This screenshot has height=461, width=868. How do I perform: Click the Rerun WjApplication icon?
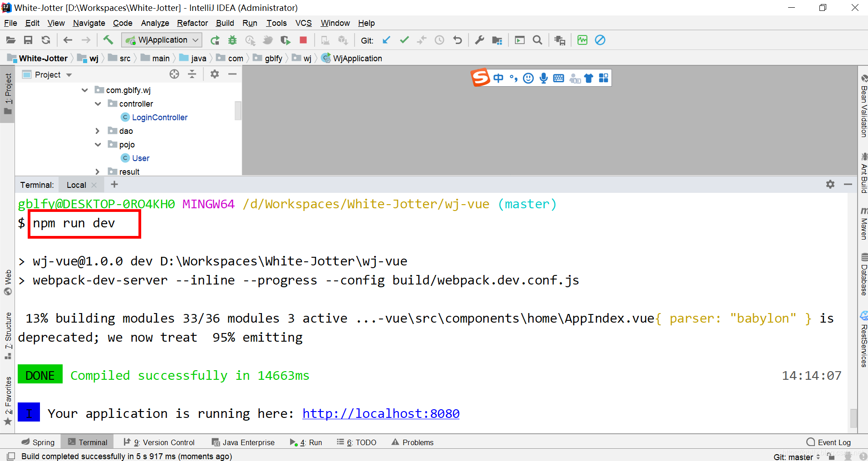click(215, 40)
